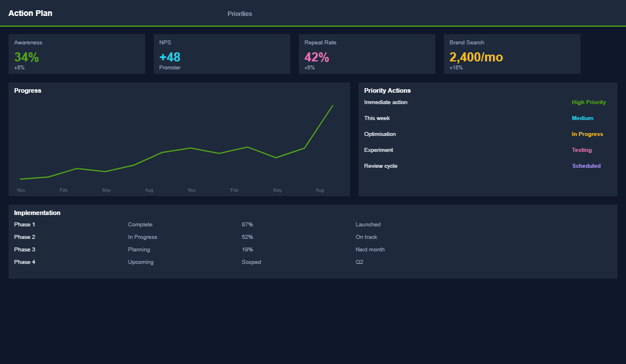Select the Awareness metric card
Image resolution: width=626 pixels, height=364 pixels.
tap(77, 53)
